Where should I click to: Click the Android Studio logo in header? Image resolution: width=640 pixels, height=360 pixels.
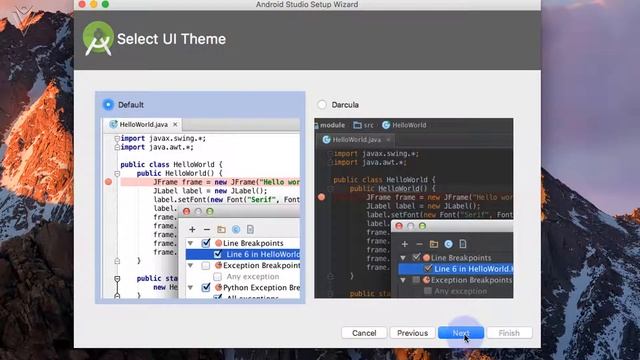coord(98,38)
